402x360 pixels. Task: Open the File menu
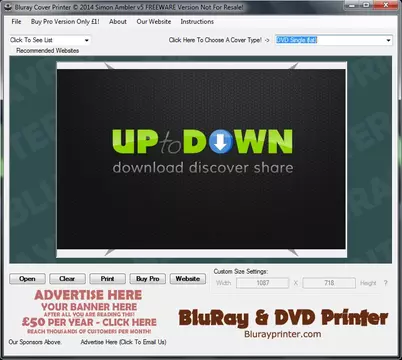point(16,22)
